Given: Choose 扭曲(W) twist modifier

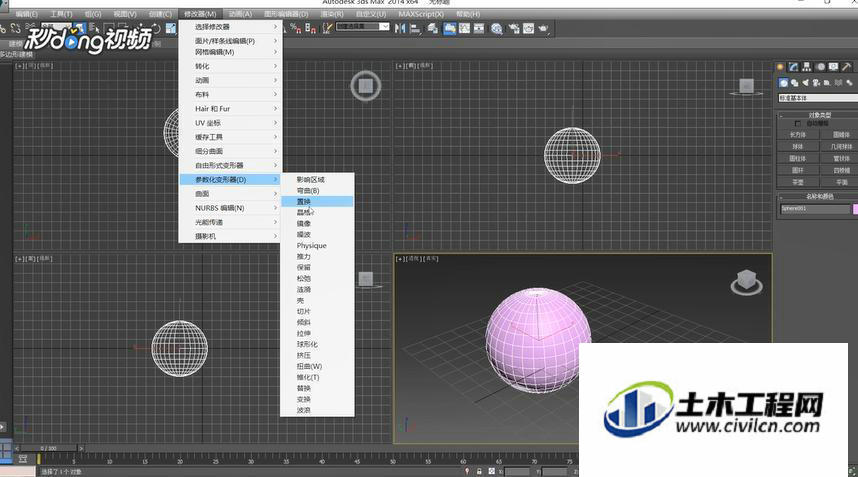Looking at the screenshot, I should coord(317,367).
